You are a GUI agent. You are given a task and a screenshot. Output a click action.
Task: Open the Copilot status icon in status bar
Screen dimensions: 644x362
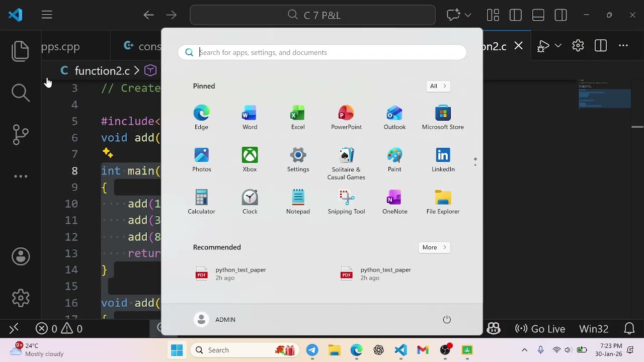(494, 328)
